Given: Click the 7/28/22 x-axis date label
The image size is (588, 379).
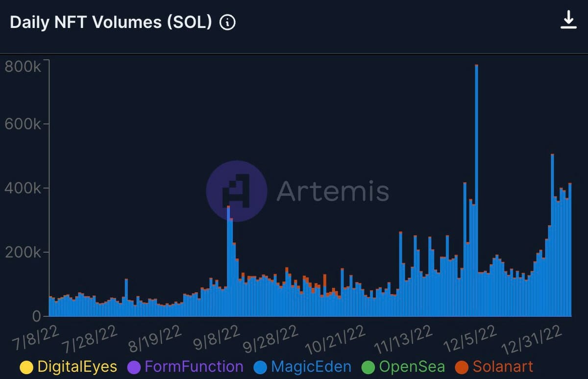Looking at the screenshot, I should click(x=91, y=339).
